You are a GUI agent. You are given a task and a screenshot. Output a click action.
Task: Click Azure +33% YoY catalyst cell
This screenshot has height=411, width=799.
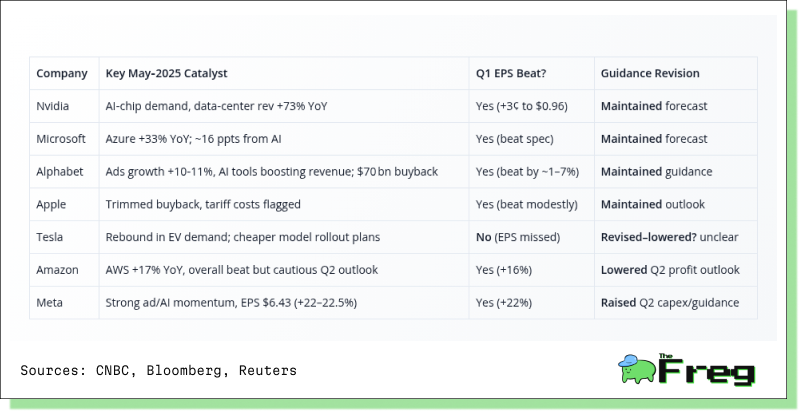click(x=284, y=139)
